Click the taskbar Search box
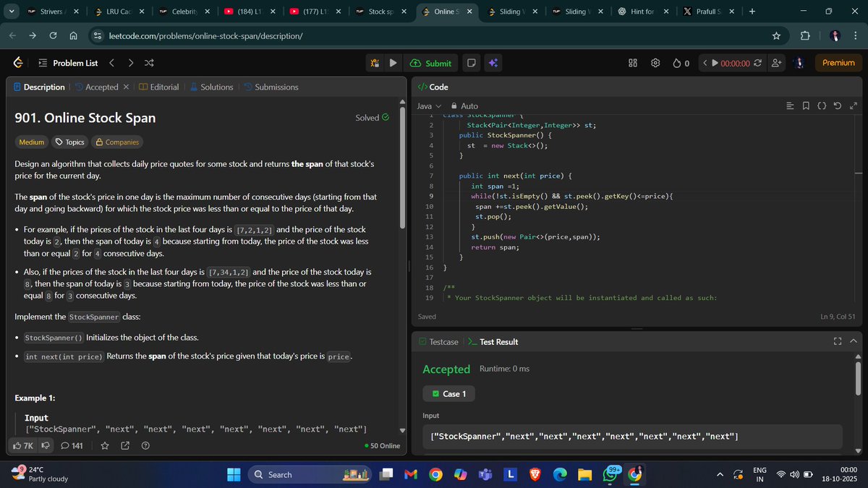 pyautogui.click(x=309, y=474)
